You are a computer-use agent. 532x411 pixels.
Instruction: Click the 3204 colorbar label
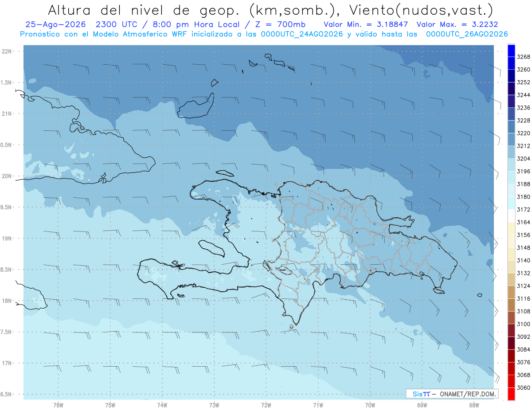coord(523,159)
